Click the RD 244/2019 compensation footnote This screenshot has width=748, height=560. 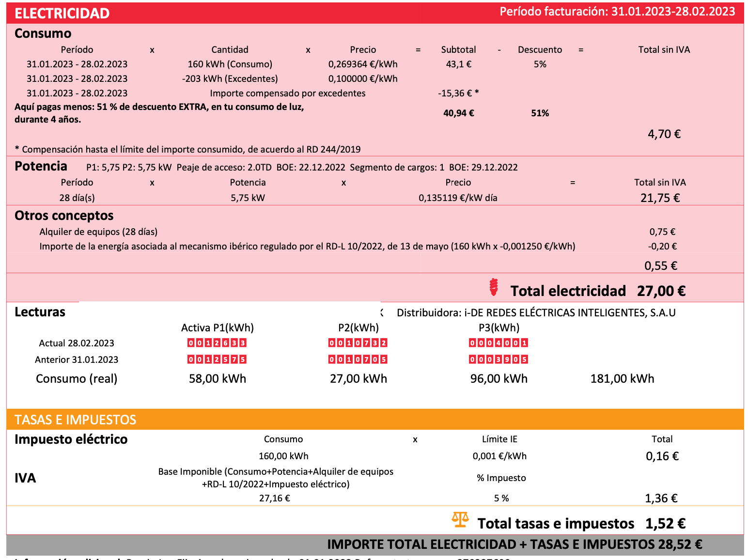(187, 149)
